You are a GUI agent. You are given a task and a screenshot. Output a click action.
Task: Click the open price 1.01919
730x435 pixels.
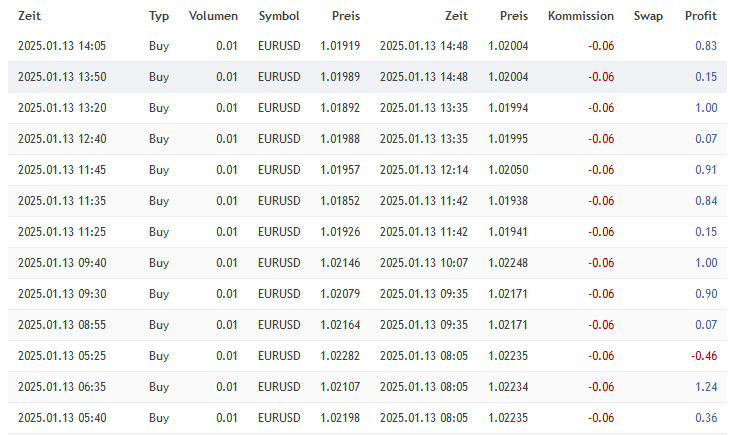pyautogui.click(x=340, y=46)
